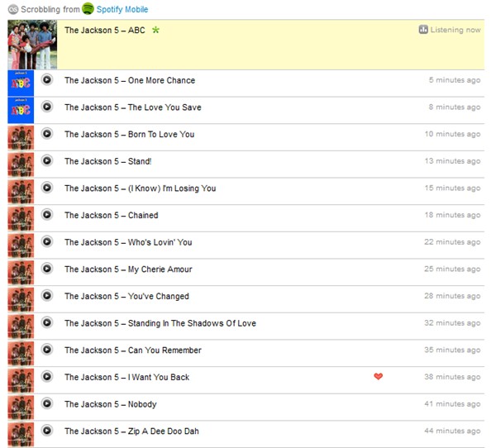This screenshot has height=448, width=496.
Task: Play The Love You Save
Action: (47, 107)
